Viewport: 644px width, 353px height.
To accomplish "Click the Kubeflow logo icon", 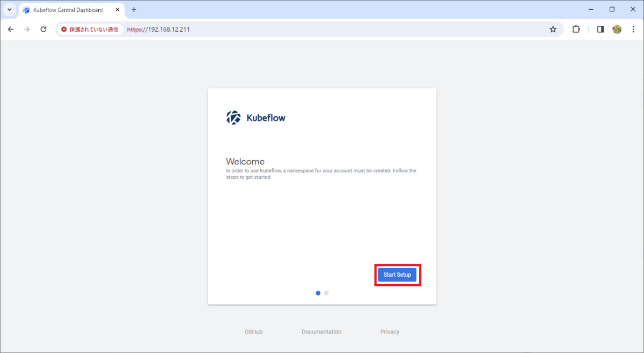I will (x=233, y=118).
